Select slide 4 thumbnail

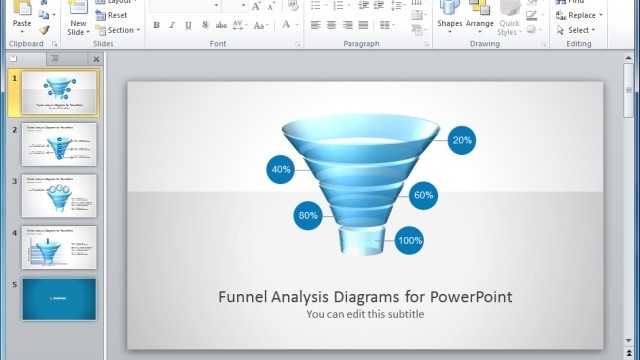(59, 247)
